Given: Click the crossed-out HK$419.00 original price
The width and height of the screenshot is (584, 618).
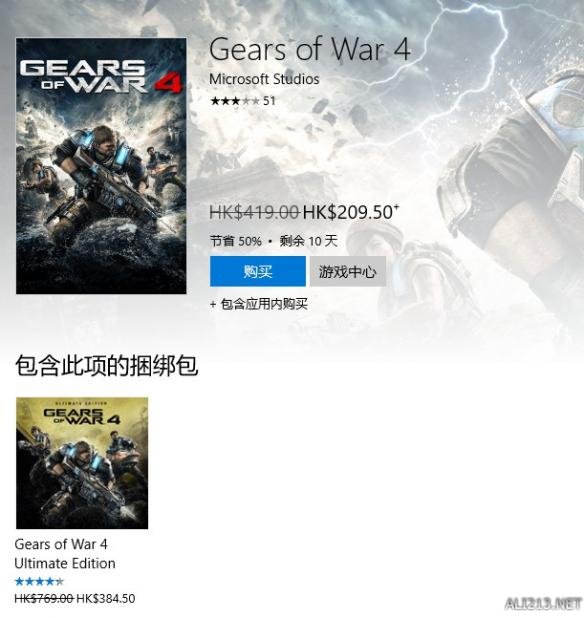Looking at the screenshot, I should point(255,212).
